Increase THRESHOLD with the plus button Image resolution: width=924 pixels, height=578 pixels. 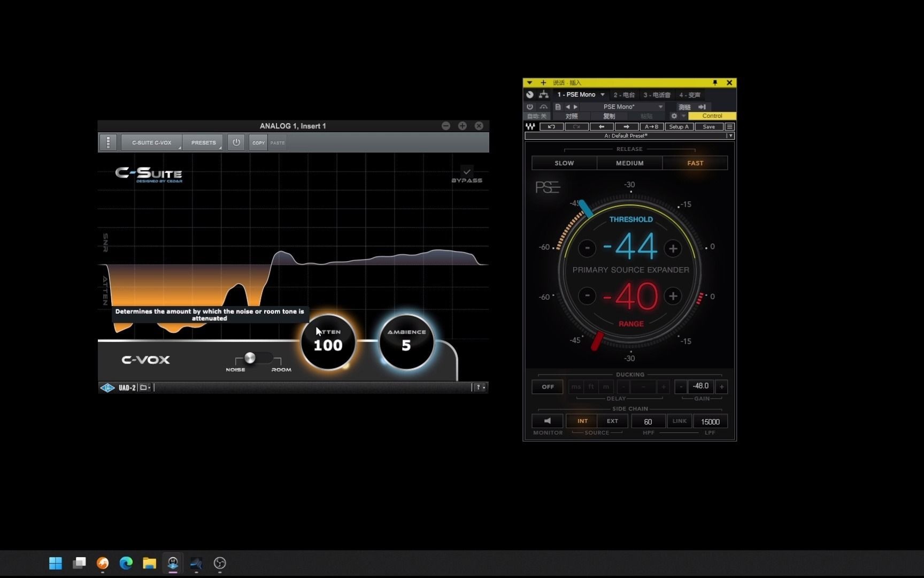pyautogui.click(x=673, y=248)
